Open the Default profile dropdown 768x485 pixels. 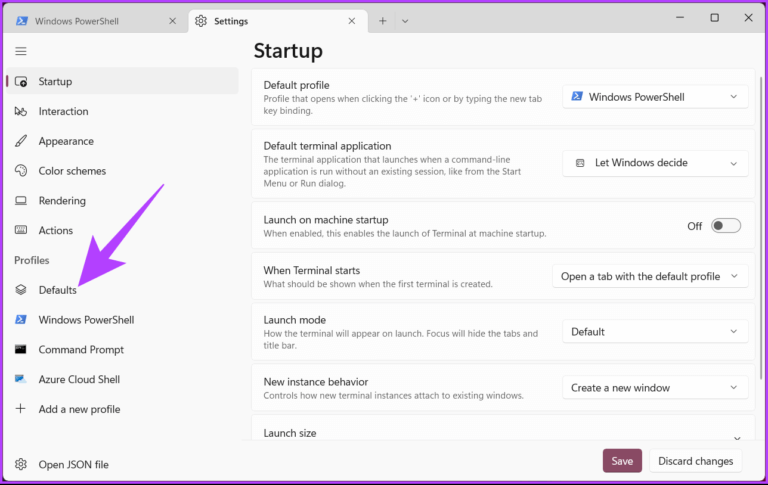(655, 97)
